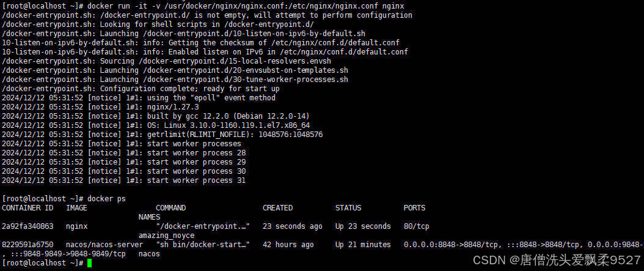Click the green terminal cursor block
This screenshot has height=271, width=644.
tap(89, 263)
